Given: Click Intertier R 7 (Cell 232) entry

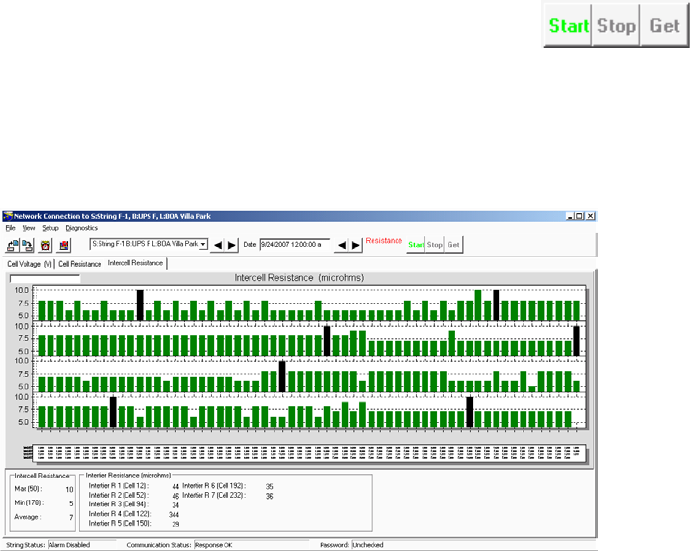Looking at the screenshot, I should (228, 496).
